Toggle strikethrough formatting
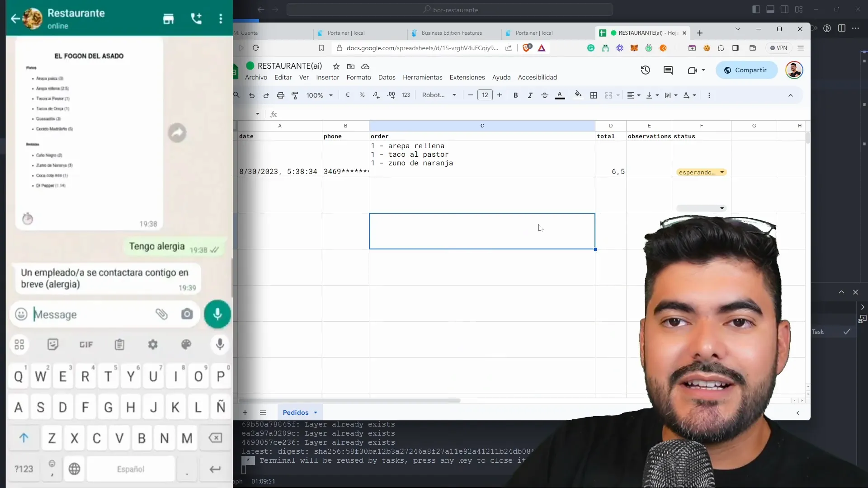This screenshot has height=488, width=868. (545, 95)
